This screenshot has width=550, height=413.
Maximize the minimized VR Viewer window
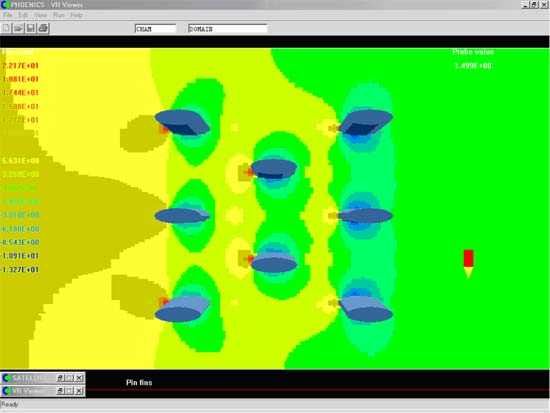pos(69,391)
